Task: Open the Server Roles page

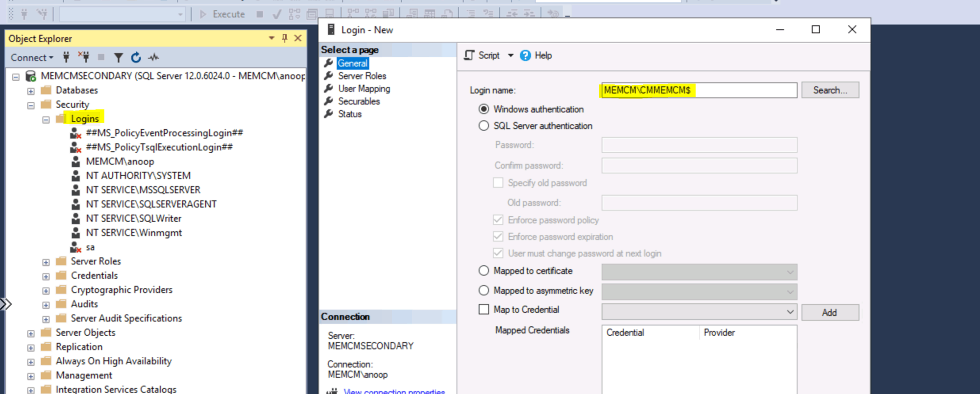Action: (362, 76)
